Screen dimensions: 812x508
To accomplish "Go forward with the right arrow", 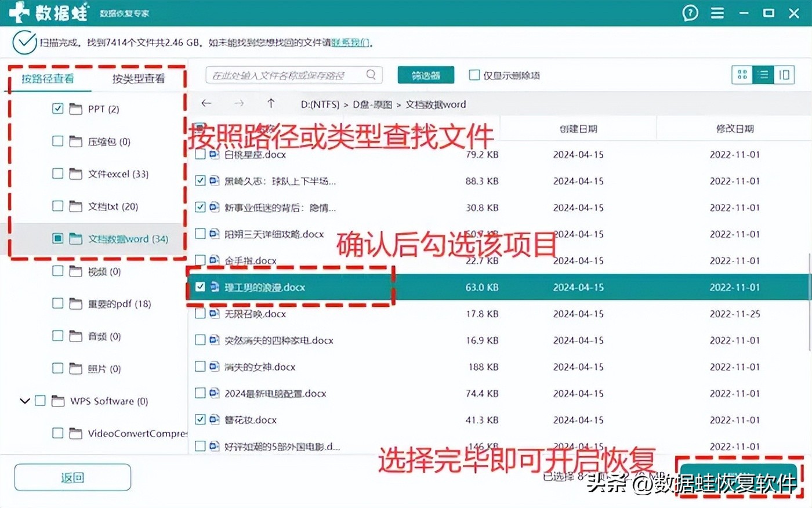I will (239, 103).
